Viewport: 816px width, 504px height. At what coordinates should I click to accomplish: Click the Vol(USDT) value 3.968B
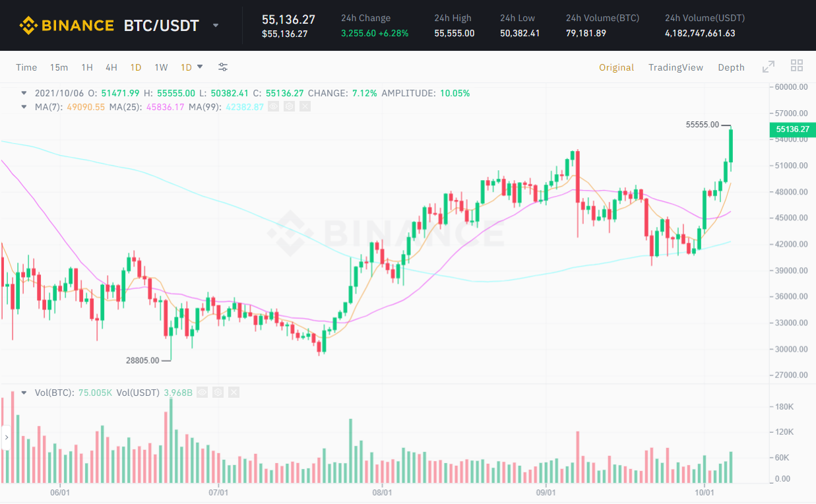pyautogui.click(x=177, y=393)
